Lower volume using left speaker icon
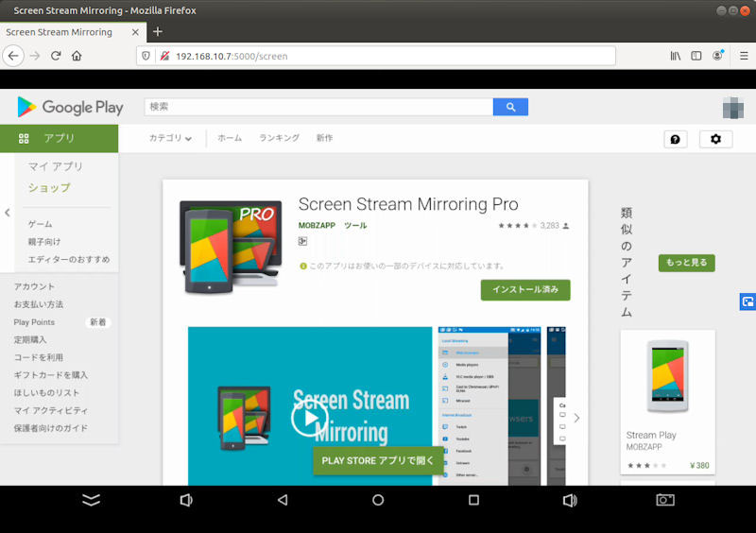This screenshot has width=756, height=533. pos(186,500)
